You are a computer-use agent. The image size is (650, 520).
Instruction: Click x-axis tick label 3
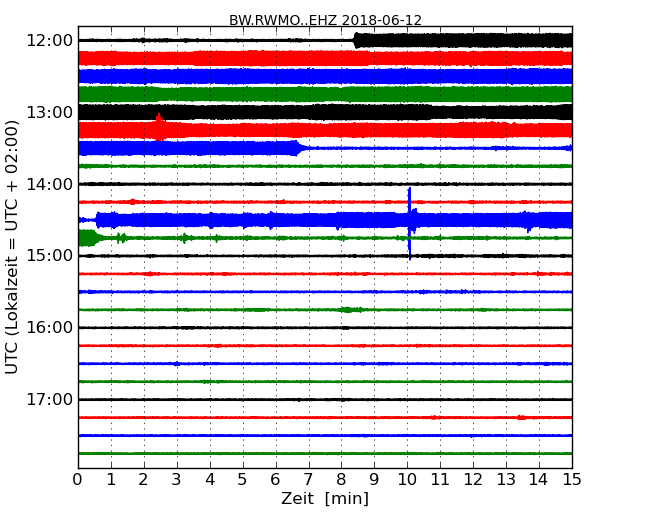click(177, 480)
